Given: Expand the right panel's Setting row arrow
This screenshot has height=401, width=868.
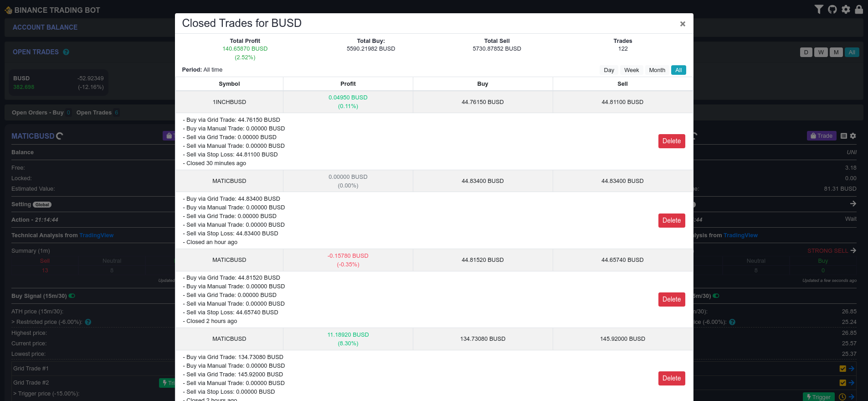Looking at the screenshot, I should (x=853, y=204).
